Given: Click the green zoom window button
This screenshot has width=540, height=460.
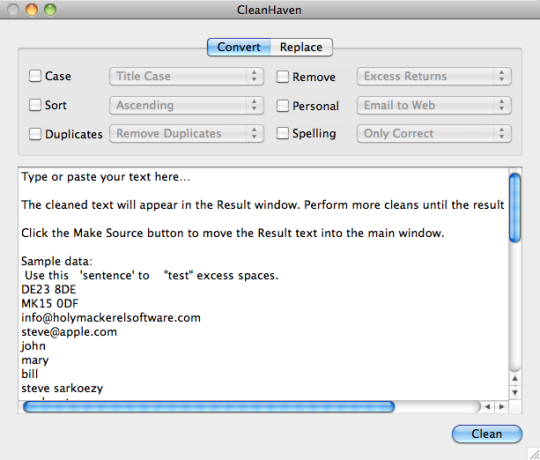Looking at the screenshot, I should point(50,10).
